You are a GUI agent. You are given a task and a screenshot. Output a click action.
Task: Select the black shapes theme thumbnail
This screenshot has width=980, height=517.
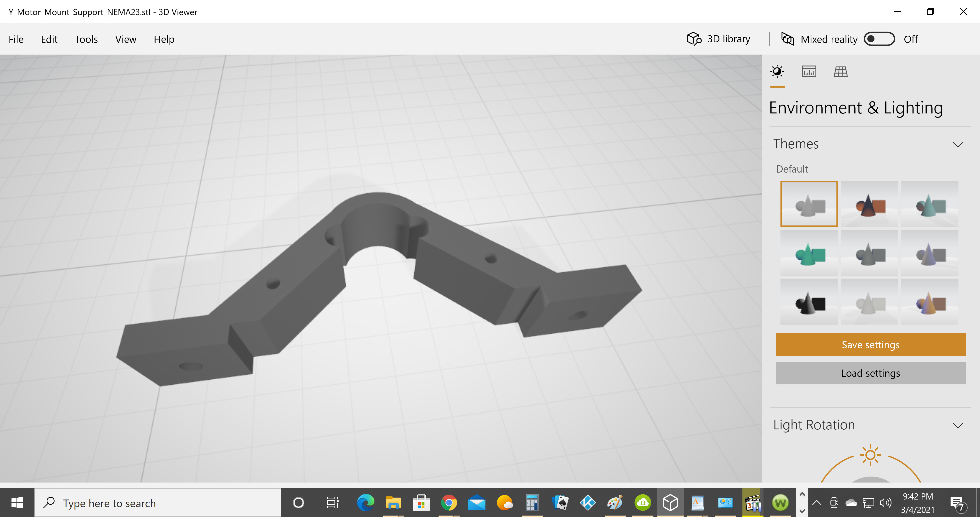pyautogui.click(x=809, y=302)
